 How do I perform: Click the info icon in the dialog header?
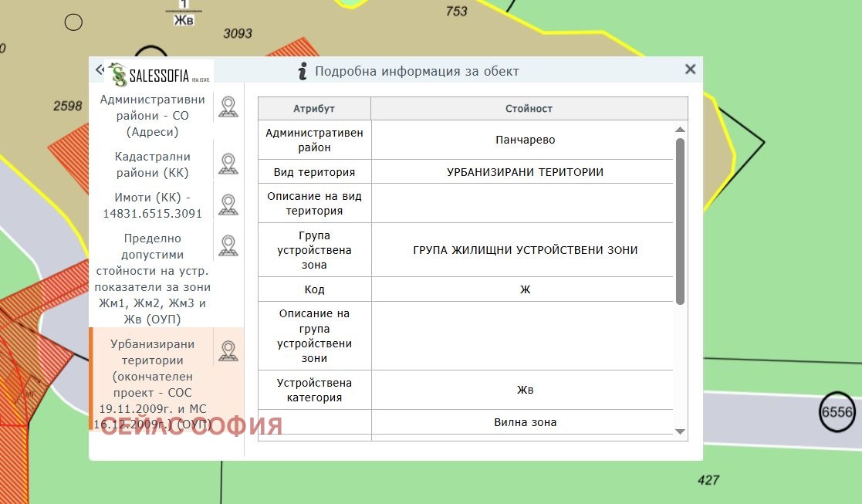[x=303, y=71]
